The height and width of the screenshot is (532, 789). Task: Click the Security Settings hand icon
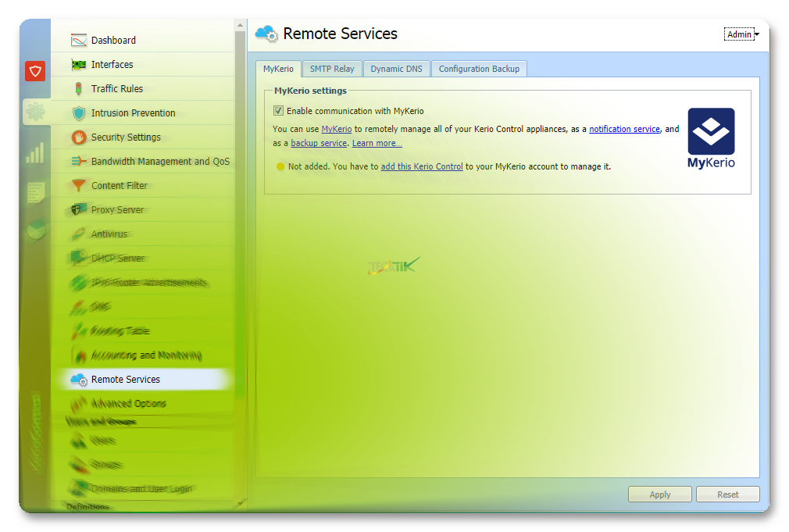click(x=79, y=137)
